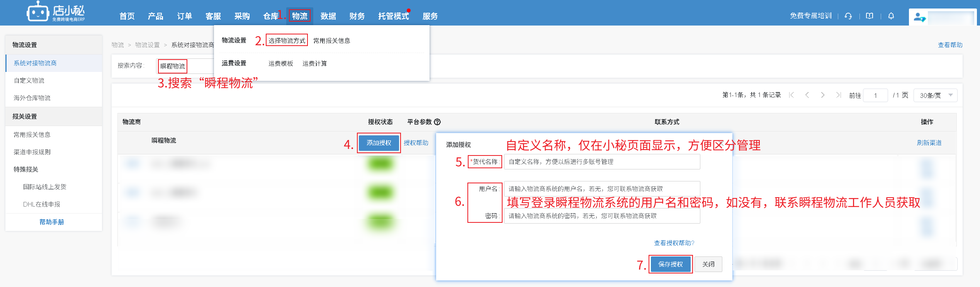Click the 关闭 button in dialog
This screenshot has width=980, height=287.
point(708,264)
